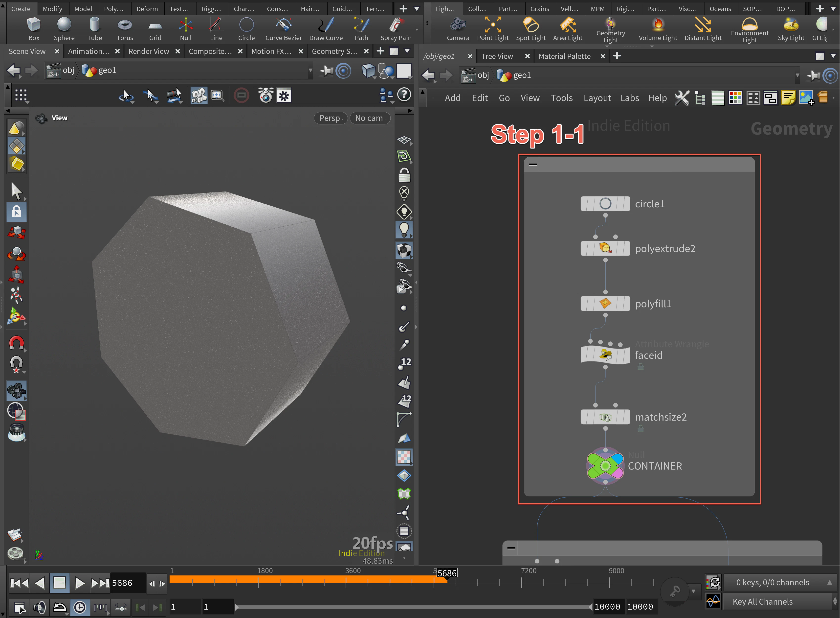Open the keyframe options dropdown arrow

coord(693,591)
